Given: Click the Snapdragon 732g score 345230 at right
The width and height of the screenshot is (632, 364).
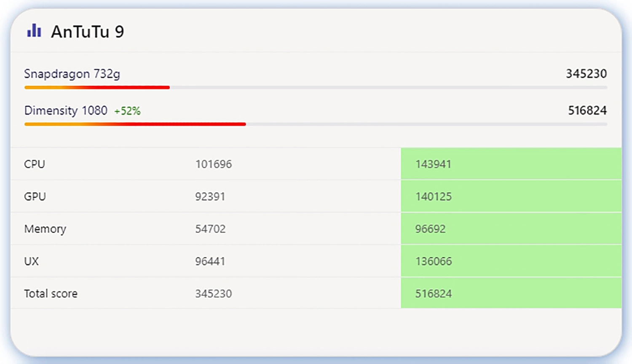Looking at the screenshot, I should click(586, 74).
